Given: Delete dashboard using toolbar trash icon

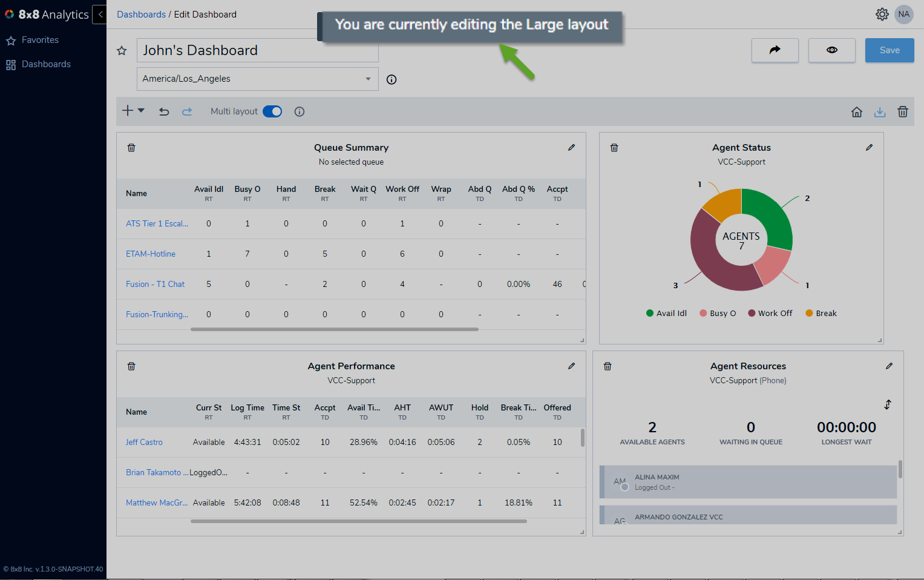Looking at the screenshot, I should (903, 111).
